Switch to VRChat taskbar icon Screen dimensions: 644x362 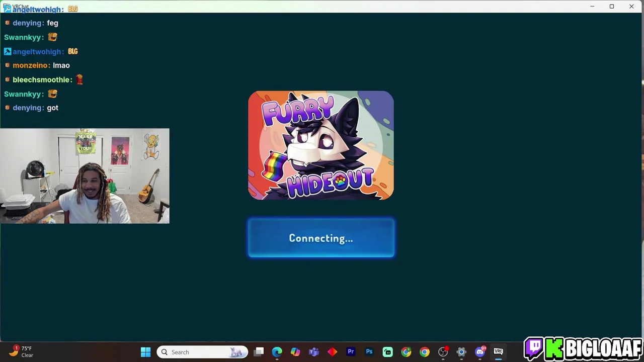pos(498,352)
